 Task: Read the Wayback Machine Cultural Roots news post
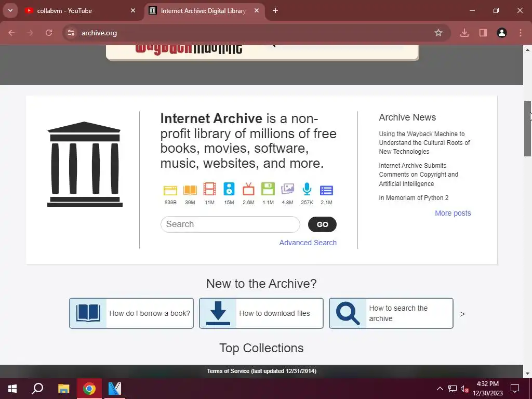(x=424, y=143)
